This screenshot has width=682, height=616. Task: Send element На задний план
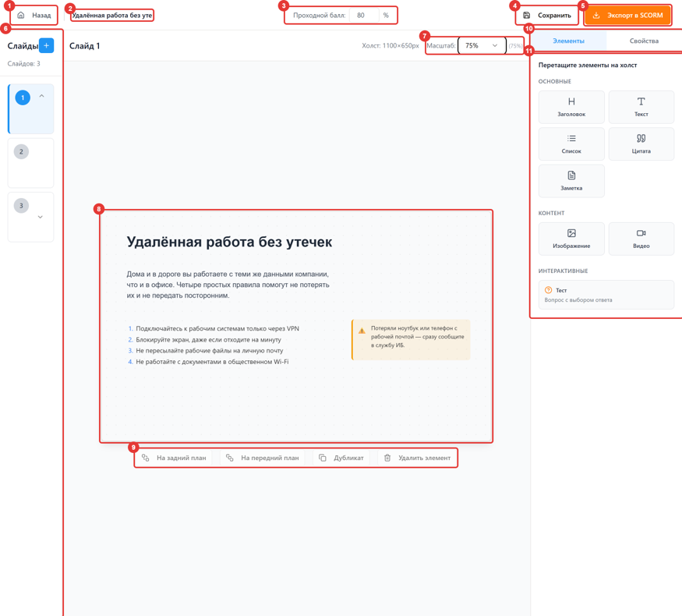click(174, 458)
